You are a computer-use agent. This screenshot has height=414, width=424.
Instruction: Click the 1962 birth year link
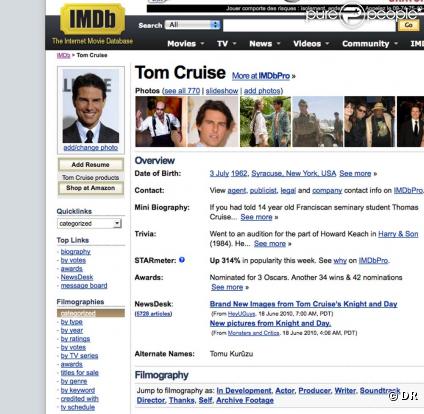pos(239,173)
